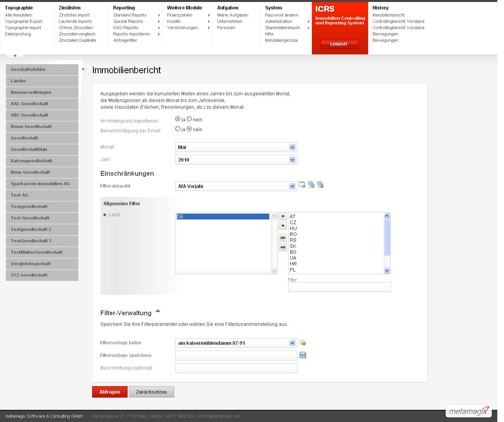Click the Zurücksetzen button
The image size is (504, 422).
click(152, 392)
